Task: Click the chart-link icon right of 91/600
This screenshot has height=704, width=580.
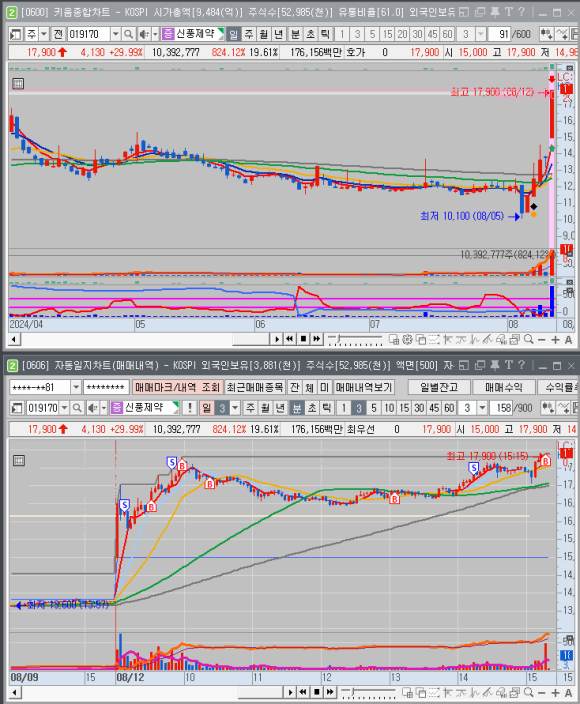Action: 546,34
